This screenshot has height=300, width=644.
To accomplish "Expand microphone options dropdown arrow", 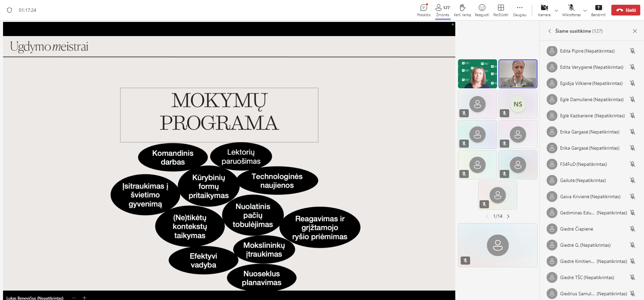I will click(585, 10).
